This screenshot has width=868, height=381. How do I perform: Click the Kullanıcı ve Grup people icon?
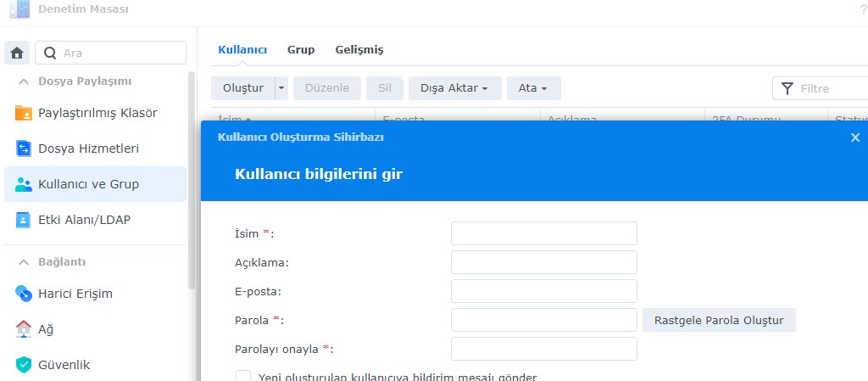(24, 184)
